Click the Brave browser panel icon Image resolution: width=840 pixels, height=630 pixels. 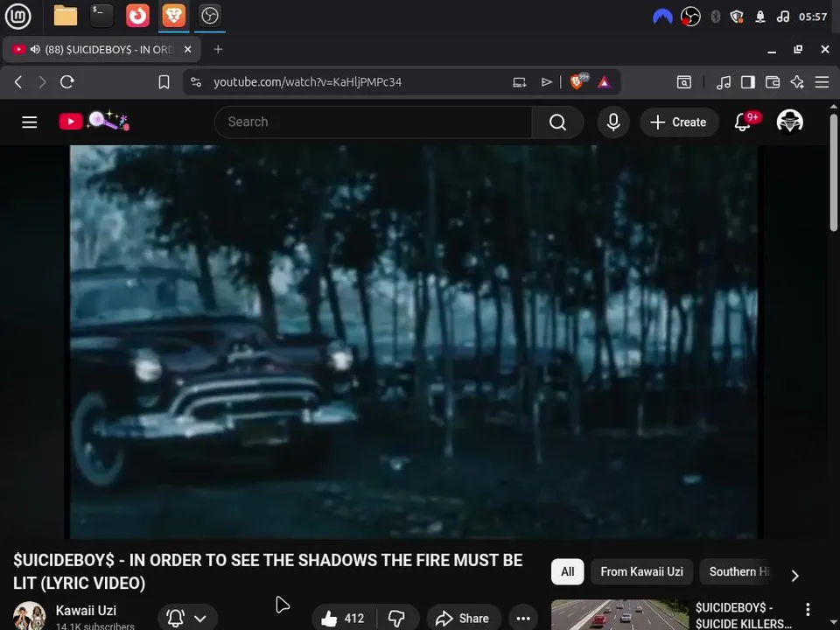173,16
